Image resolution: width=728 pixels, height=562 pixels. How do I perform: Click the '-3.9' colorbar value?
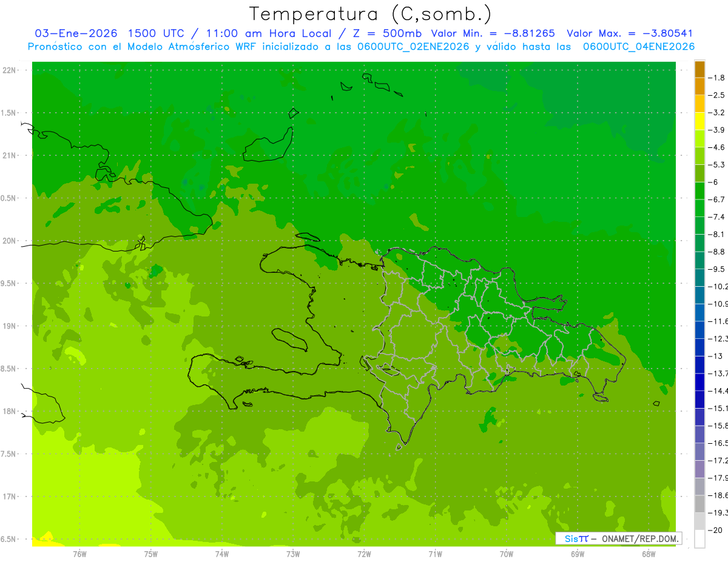[x=717, y=130]
